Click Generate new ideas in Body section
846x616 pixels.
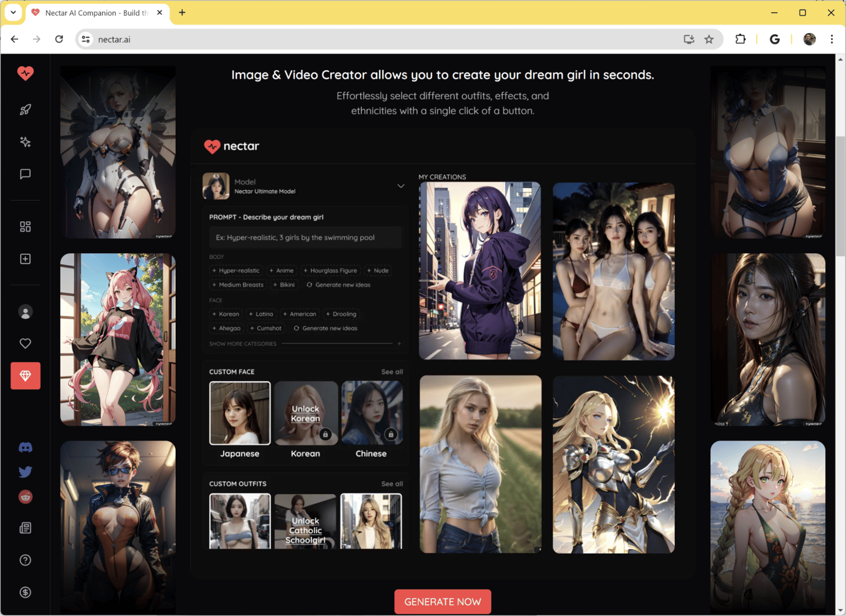(338, 285)
